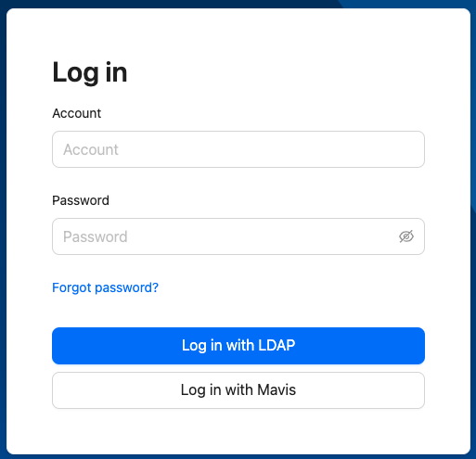Focus the Password input field
Screen dimensions: 476x459
(238, 236)
